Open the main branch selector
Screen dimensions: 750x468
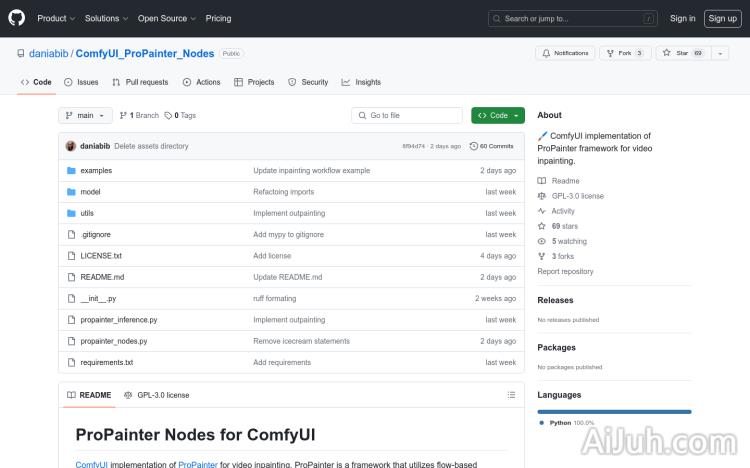point(85,115)
